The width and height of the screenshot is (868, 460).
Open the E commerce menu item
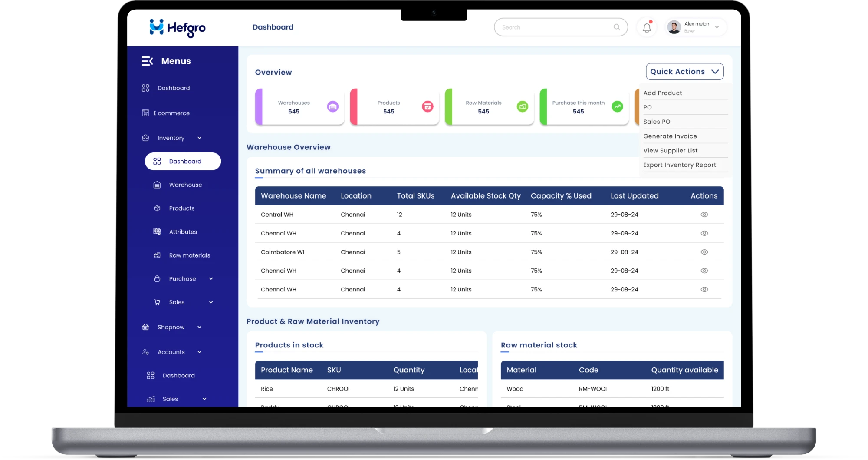pyautogui.click(x=171, y=113)
